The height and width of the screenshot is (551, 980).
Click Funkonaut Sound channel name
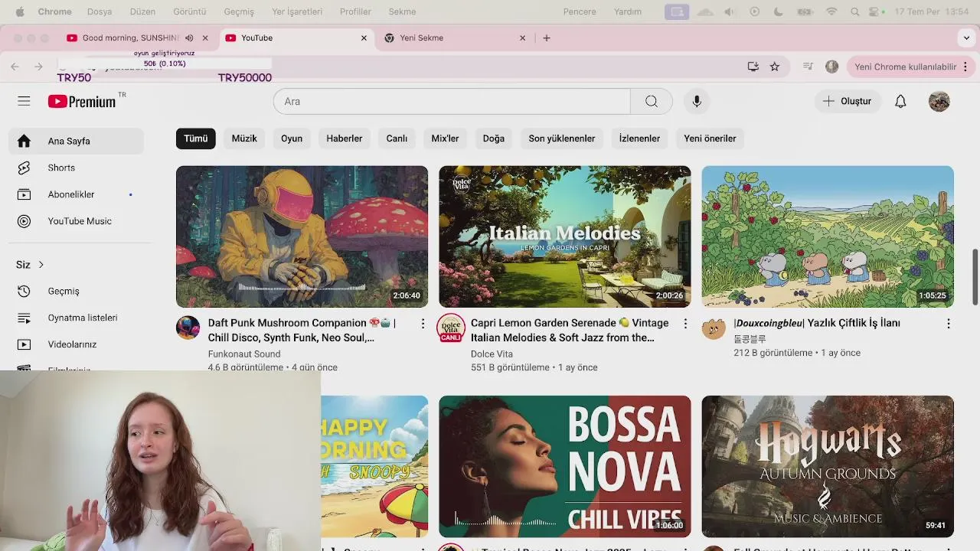(244, 354)
